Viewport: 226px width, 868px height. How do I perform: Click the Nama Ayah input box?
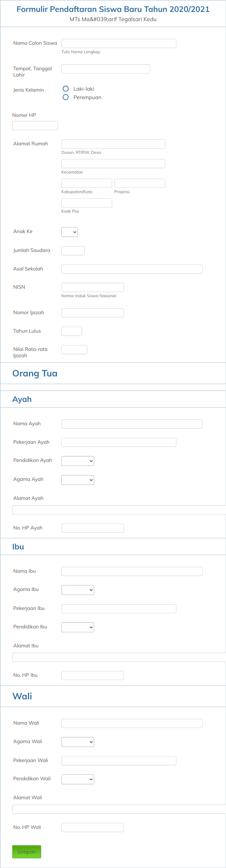tap(131, 424)
